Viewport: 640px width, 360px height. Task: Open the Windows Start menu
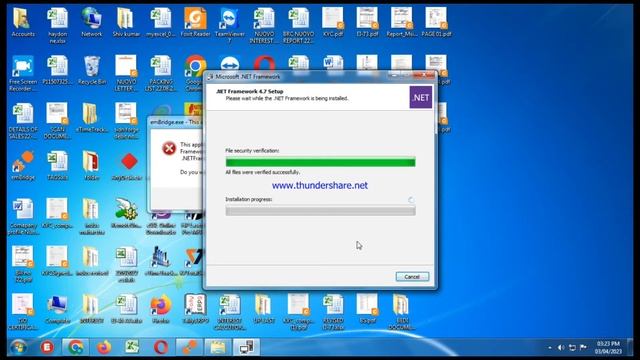(x=19, y=347)
